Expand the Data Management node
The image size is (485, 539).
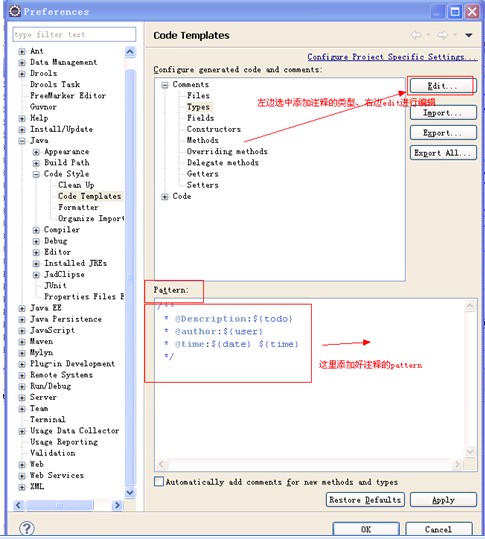22,63
